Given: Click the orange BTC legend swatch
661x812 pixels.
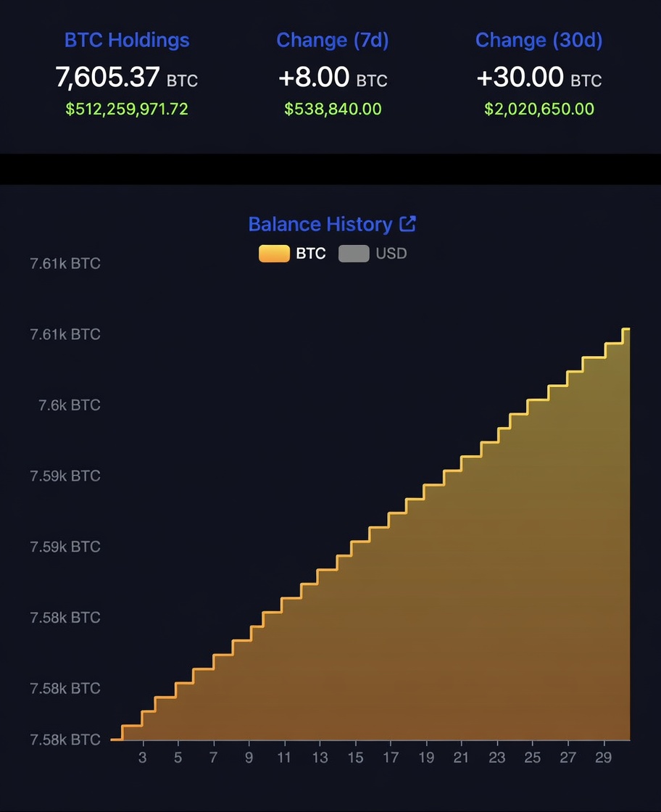Looking at the screenshot, I should [274, 254].
